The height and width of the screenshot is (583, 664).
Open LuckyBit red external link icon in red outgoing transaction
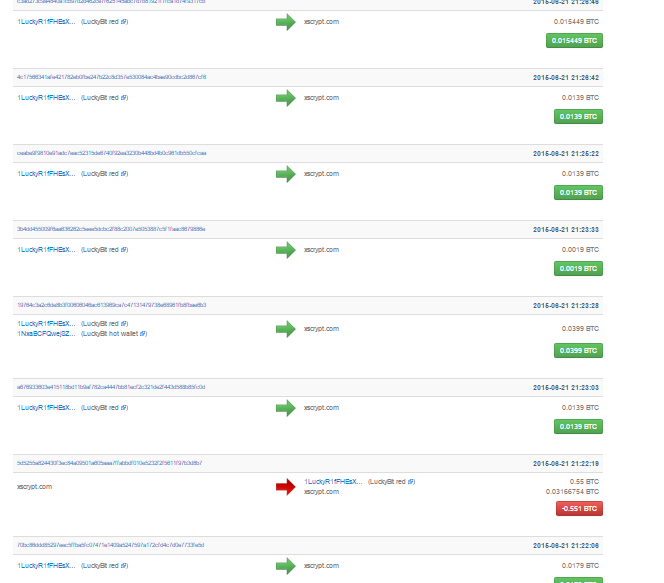pos(411,482)
